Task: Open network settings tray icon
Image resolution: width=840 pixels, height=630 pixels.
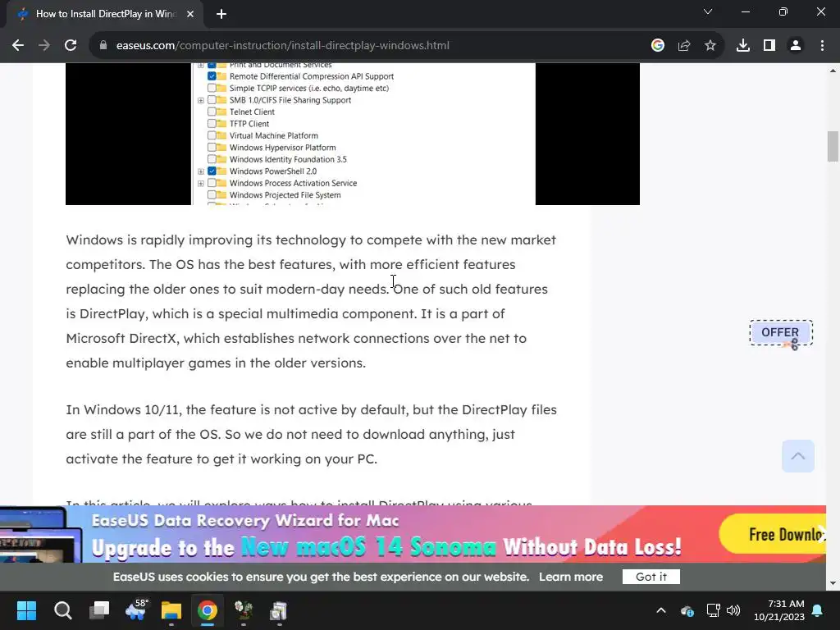Action: coord(713,610)
